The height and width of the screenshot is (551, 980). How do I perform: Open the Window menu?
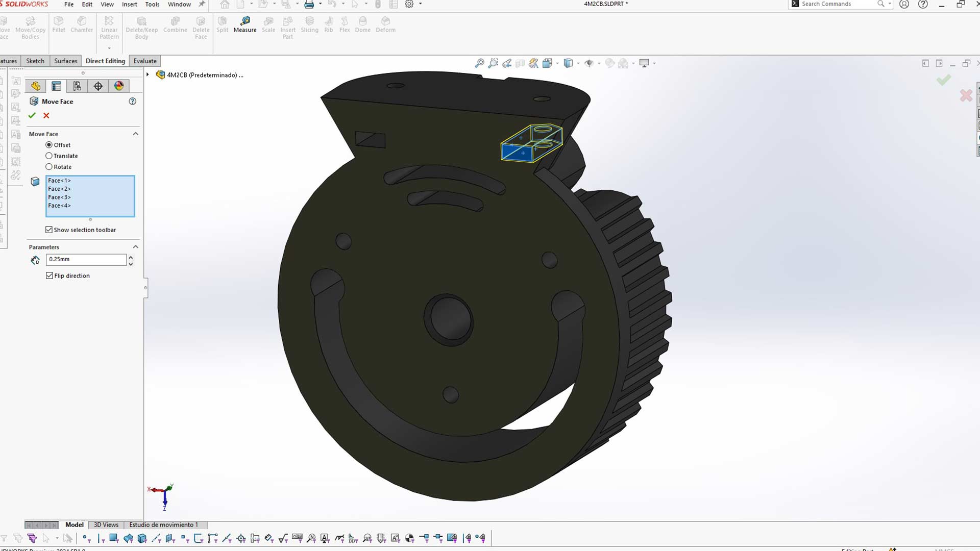coord(179,4)
